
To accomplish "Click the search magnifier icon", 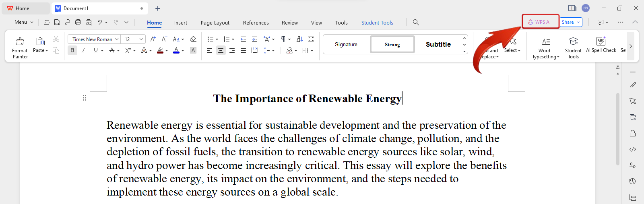I will [x=416, y=23].
